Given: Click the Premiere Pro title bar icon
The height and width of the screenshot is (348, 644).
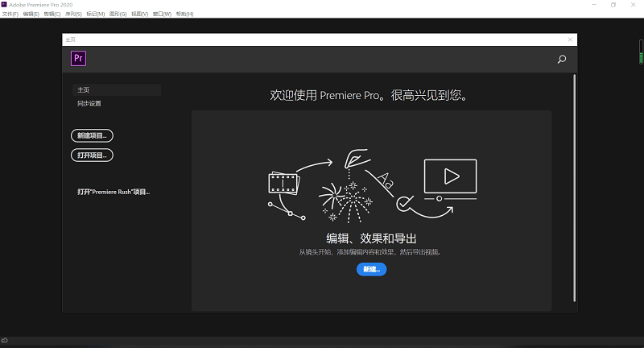Looking at the screenshot, I should pos(4,5).
